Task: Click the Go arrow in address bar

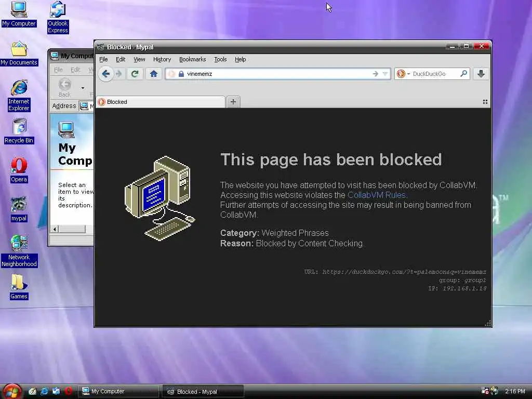Action: pos(375,74)
